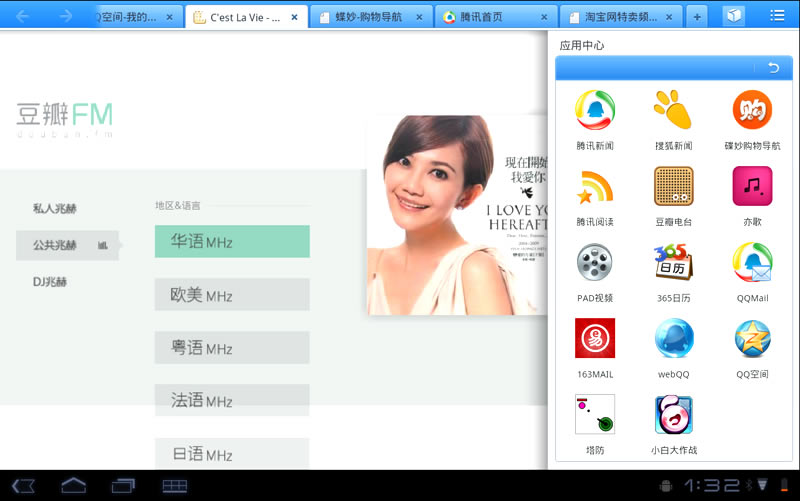Click the undo arrow in 应用中心 bar
This screenshot has height=501, width=800.
pos(773,68)
